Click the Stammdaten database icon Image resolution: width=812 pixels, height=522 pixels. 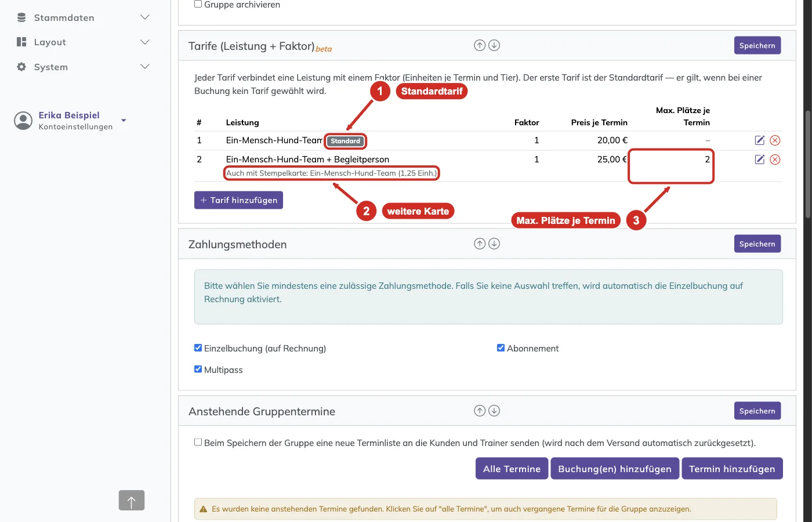point(21,17)
